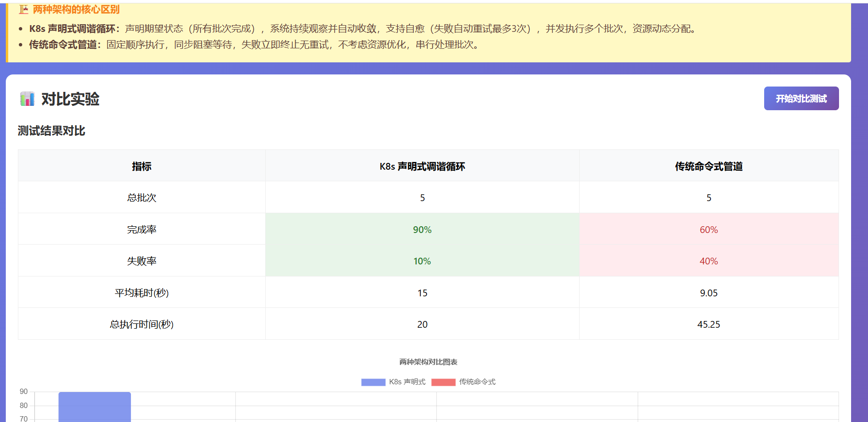Click the K8s average time value 15

click(422, 293)
